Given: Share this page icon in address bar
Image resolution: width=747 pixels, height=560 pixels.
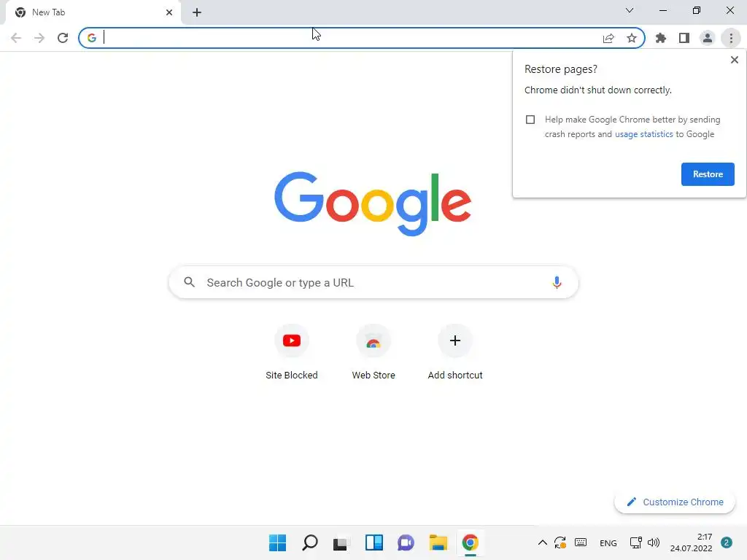Looking at the screenshot, I should (608, 38).
